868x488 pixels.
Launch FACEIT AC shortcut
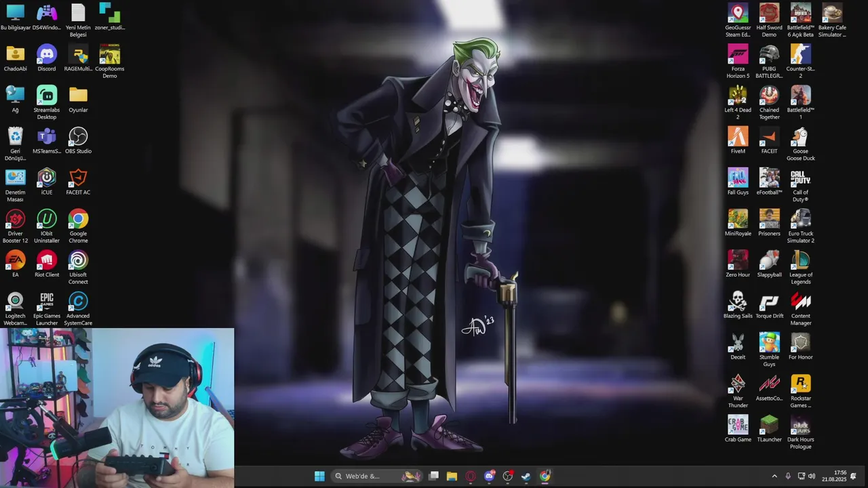pos(78,182)
